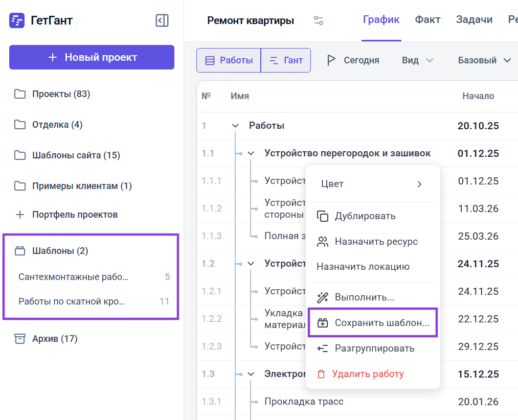This screenshot has height=420, width=518.
Task: Click the Работы table view icon
Action: click(x=210, y=60)
